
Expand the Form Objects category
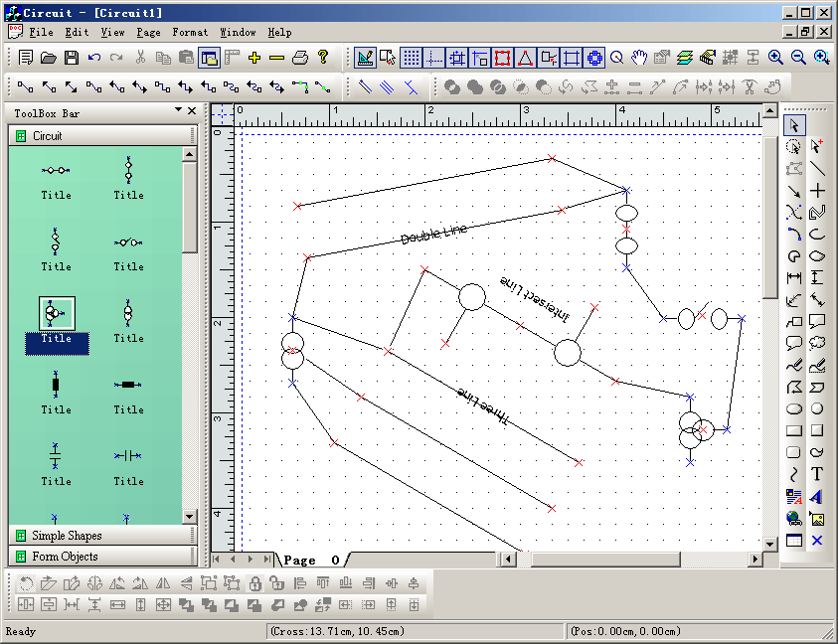[x=102, y=557]
